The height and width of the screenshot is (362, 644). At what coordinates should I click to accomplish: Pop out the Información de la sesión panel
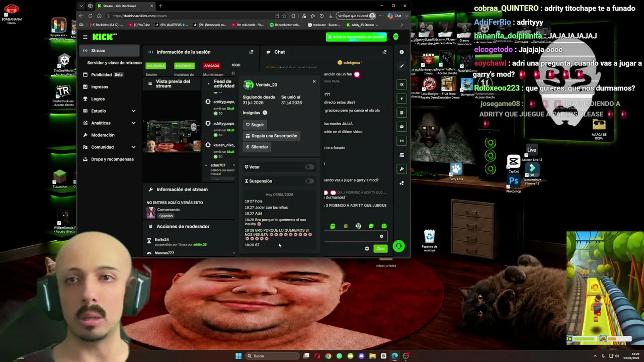point(251,52)
